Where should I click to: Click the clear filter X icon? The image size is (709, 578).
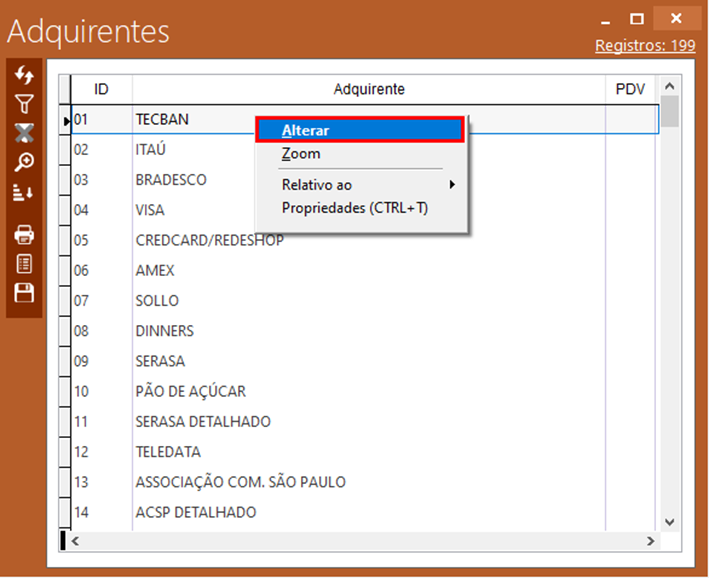pos(25,132)
